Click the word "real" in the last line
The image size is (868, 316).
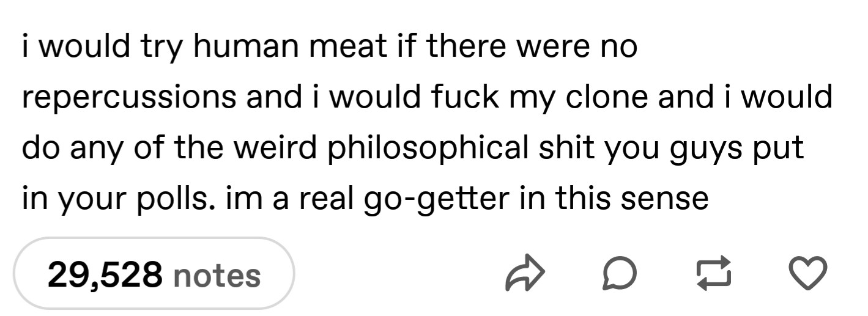pyautogui.click(x=331, y=199)
